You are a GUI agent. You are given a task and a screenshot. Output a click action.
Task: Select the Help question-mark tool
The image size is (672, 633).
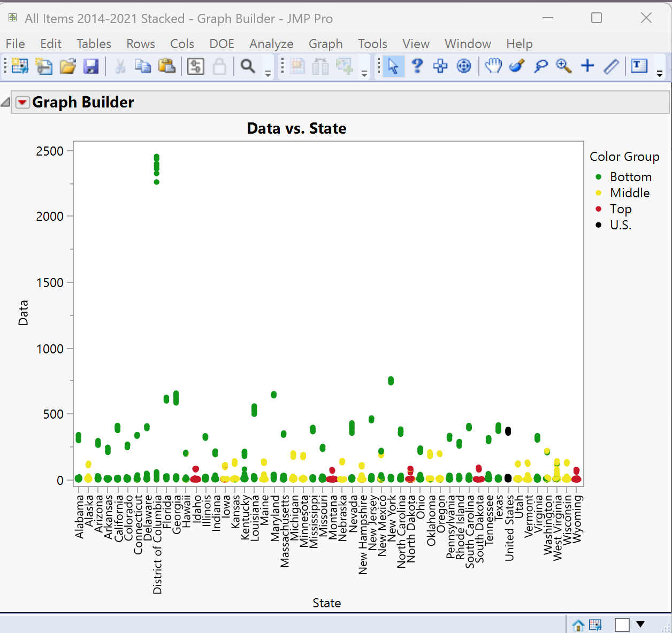point(417,66)
